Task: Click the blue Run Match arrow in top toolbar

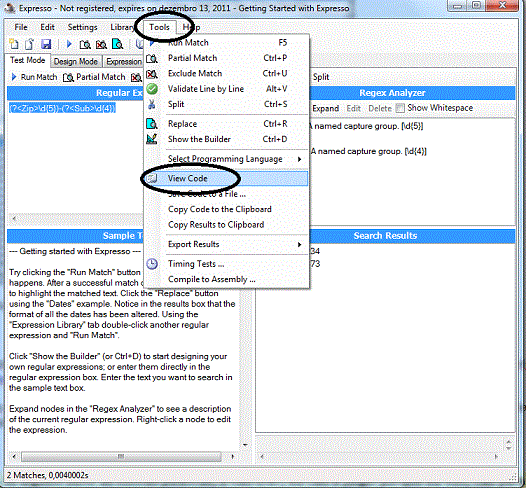Action: (x=69, y=44)
